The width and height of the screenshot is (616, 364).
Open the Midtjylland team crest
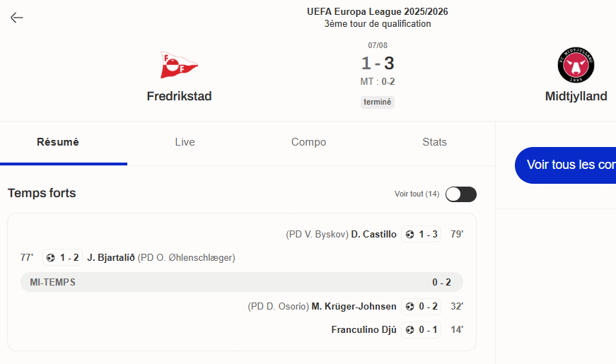coord(576,65)
